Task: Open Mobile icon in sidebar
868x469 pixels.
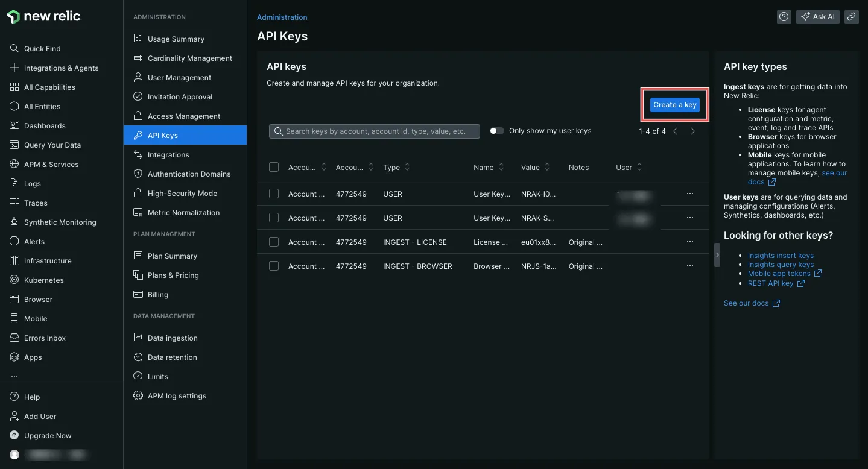Action: tap(14, 319)
